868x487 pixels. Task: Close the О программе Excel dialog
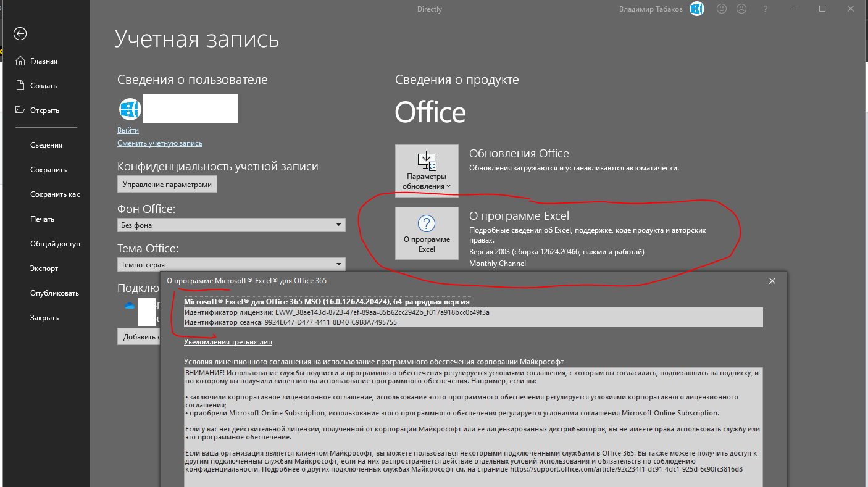pos(772,281)
